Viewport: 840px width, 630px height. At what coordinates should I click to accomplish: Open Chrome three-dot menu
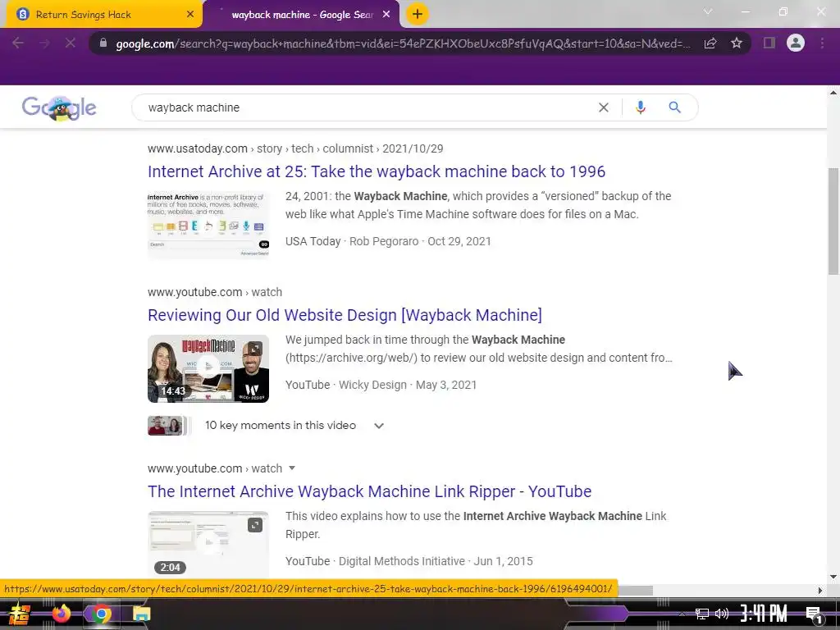click(x=822, y=43)
